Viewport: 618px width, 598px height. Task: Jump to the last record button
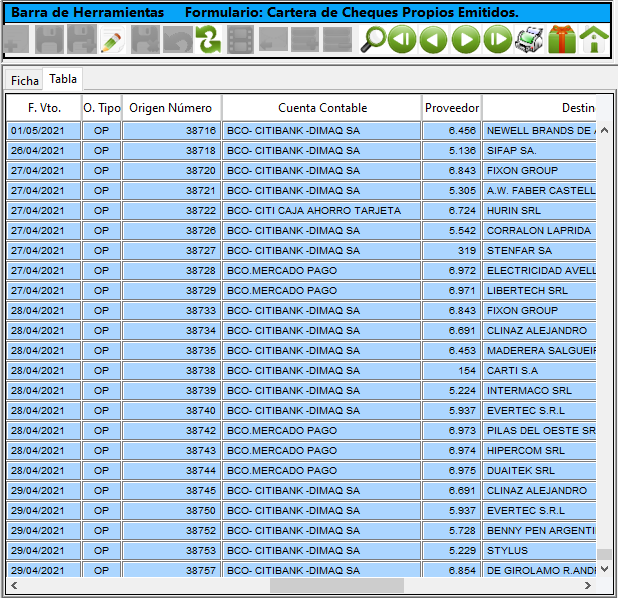[497, 39]
